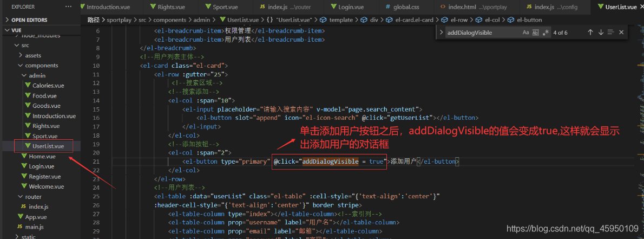Click line number 10 in gutter
The width and height of the screenshot is (644, 239).
(x=96, y=66)
